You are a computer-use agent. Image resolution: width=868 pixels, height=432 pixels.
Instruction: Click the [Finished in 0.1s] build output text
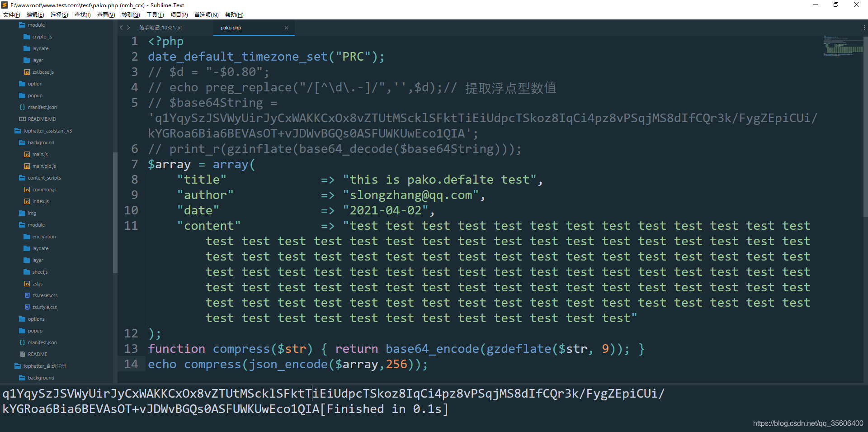pos(384,409)
